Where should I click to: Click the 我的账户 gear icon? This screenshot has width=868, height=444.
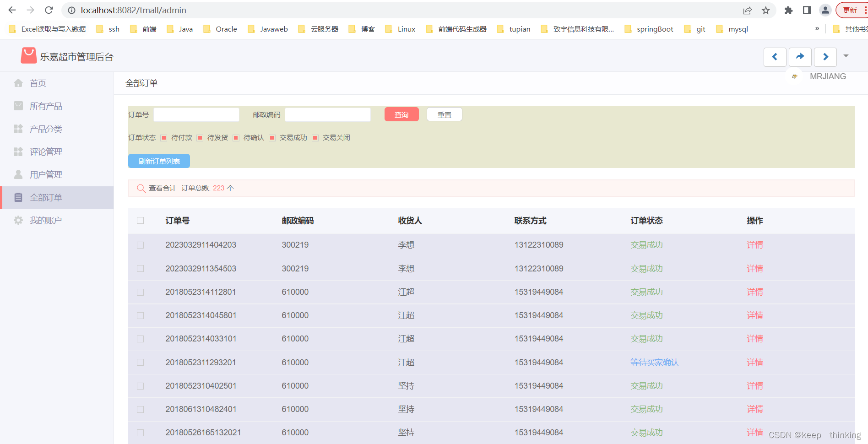pos(18,220)
